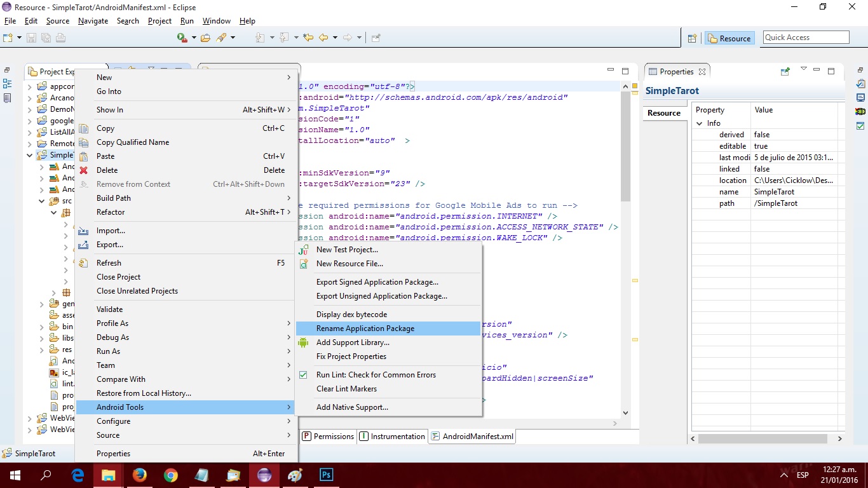868x488 pixels.
Task: Open the Console fast view icon
Action: [860, 98]
